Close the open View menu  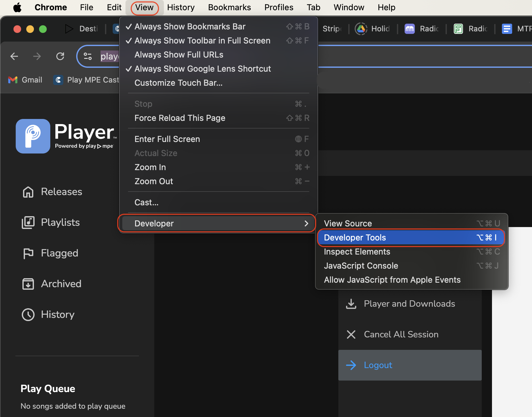(x=144, y=7)
